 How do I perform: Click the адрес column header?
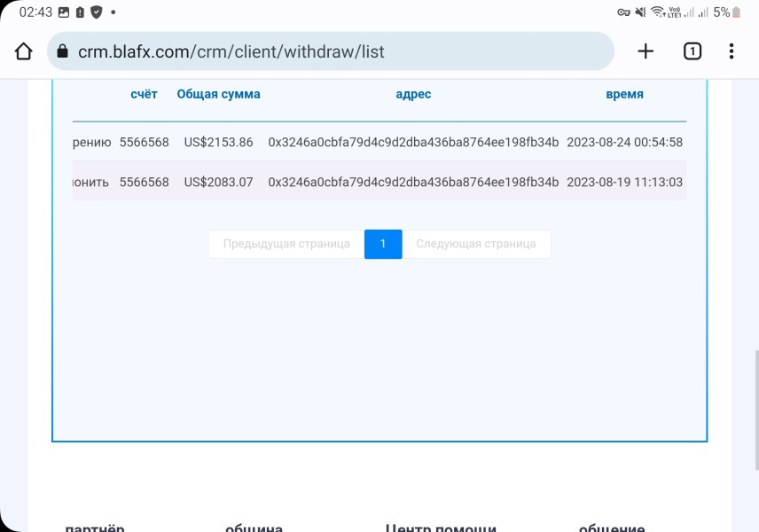[x=413, y=94]
